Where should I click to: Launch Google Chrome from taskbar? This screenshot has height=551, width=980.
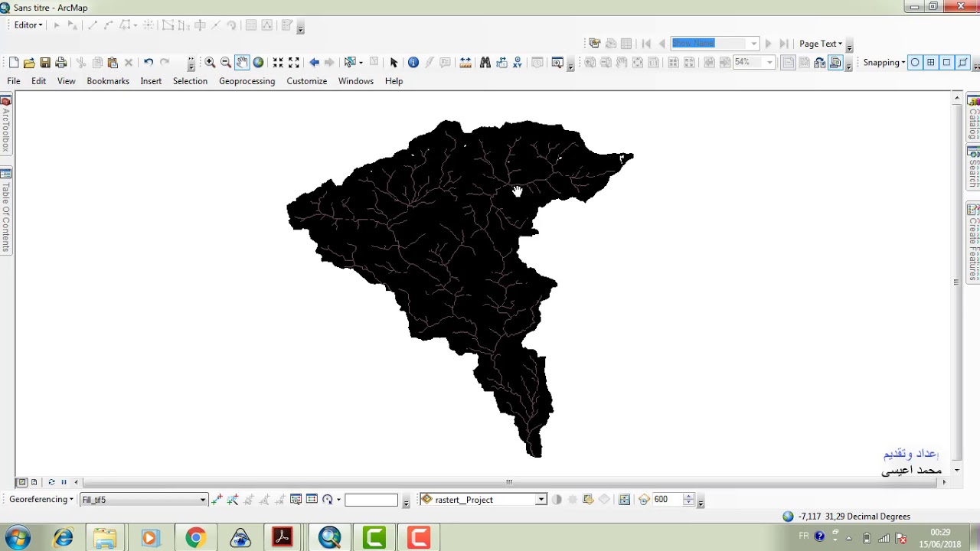tap(195, 538)
